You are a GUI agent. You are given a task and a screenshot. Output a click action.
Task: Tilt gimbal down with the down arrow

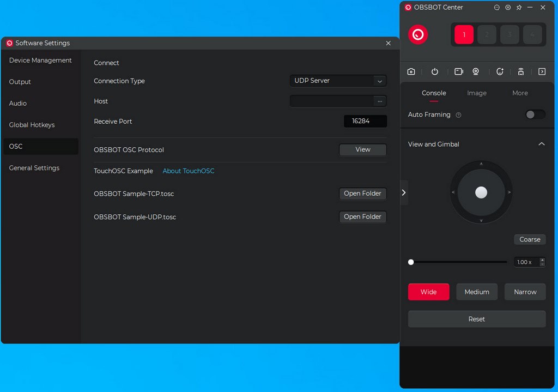[481, 221]
